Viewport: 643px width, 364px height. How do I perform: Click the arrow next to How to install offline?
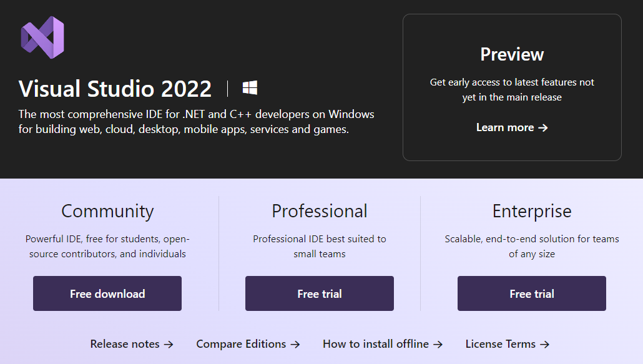tap(439, 344)
